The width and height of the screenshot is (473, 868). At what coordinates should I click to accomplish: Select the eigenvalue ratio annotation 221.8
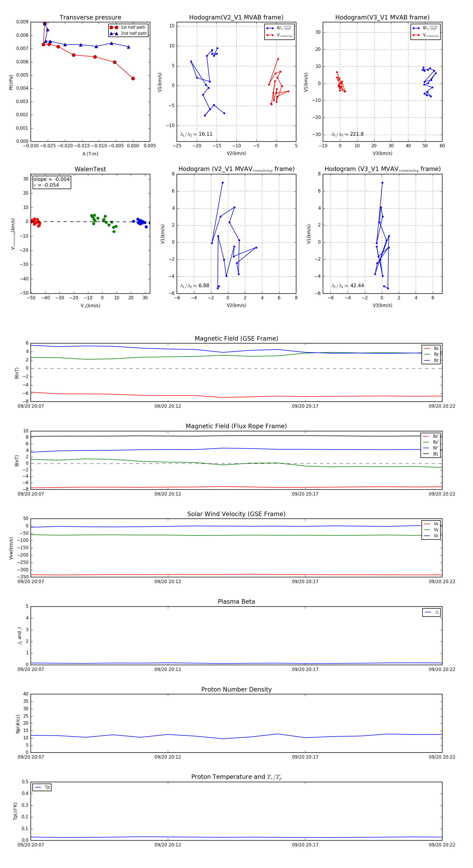point(347,134)
